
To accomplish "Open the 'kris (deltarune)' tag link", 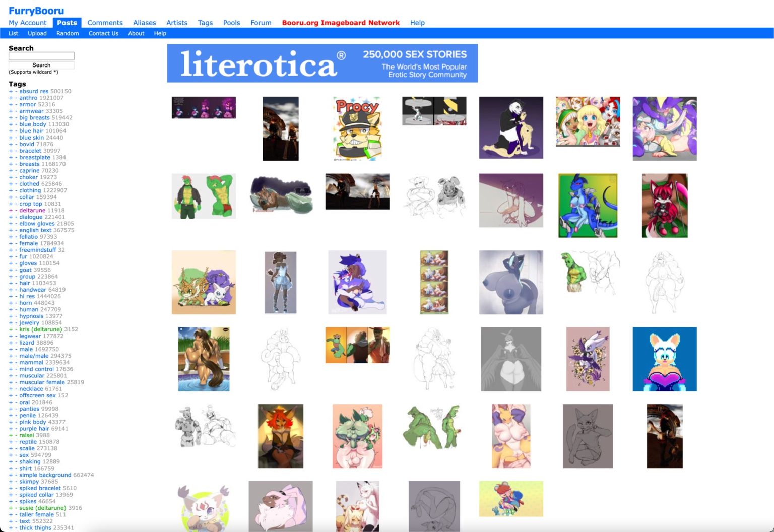I will 41,329.
